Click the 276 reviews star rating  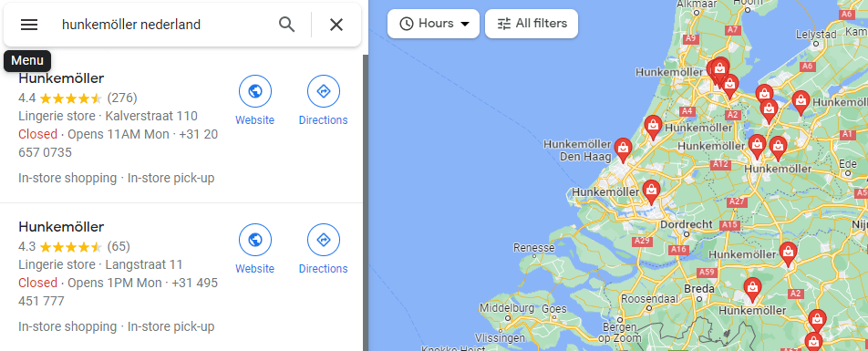[77, 98]
